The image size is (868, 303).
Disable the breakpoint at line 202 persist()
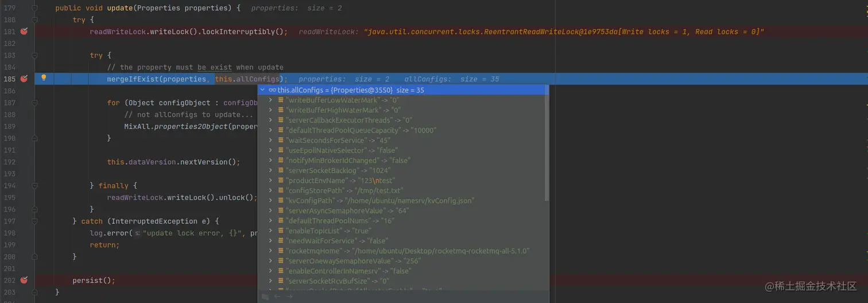pyautogui.click(x=24, y=280)
